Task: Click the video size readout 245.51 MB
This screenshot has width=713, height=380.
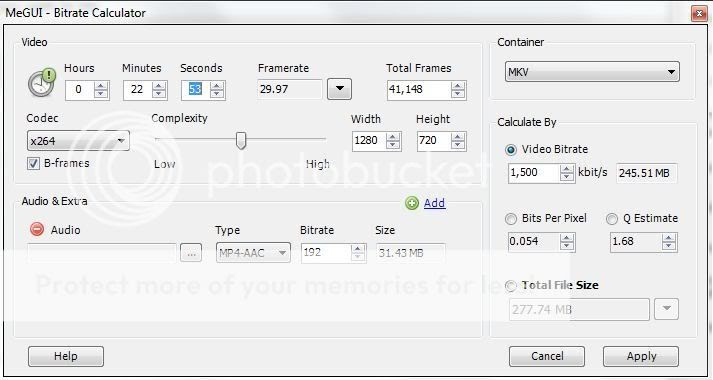Action: coord(647,173)
